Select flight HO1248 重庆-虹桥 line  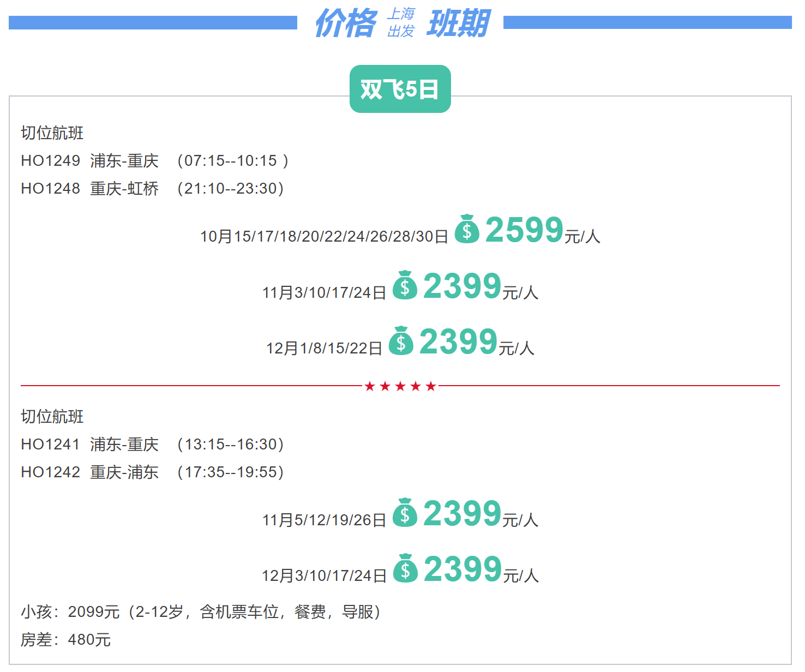[x=152, y=189]
